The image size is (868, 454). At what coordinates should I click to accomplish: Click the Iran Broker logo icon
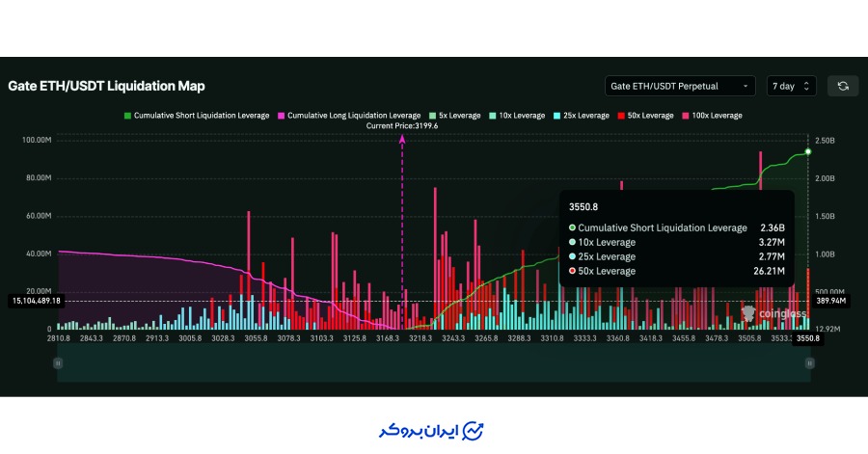tap(474, 429)
